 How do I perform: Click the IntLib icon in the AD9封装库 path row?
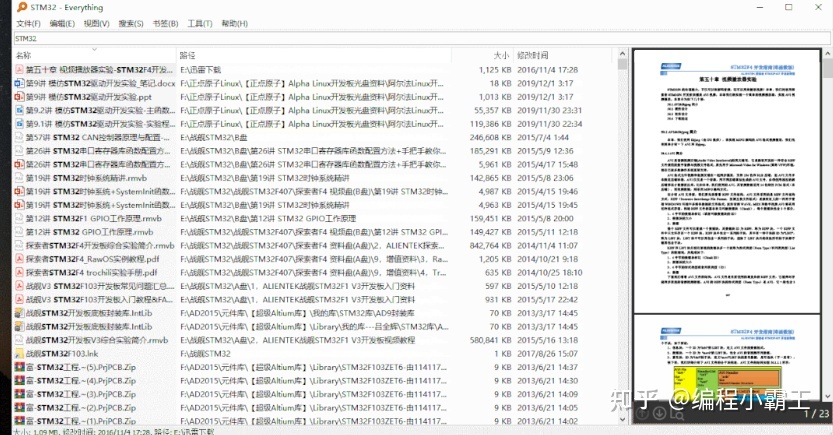(x=19, y=313)
